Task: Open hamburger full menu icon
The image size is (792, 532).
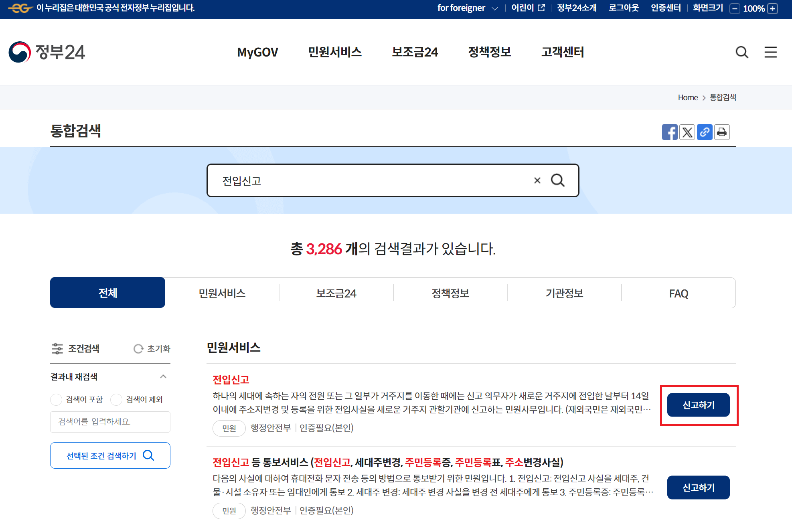Action: click(770, 52)
